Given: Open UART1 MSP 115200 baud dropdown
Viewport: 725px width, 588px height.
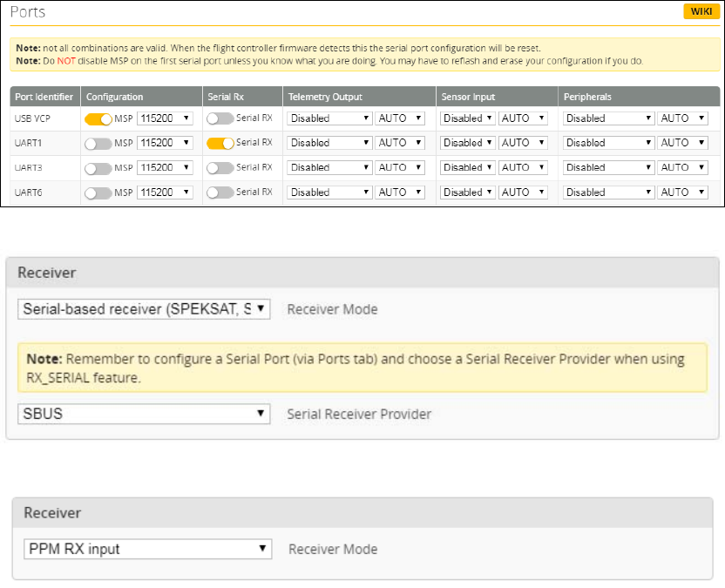Looking at the screenshot, I should tap(165, 142).
